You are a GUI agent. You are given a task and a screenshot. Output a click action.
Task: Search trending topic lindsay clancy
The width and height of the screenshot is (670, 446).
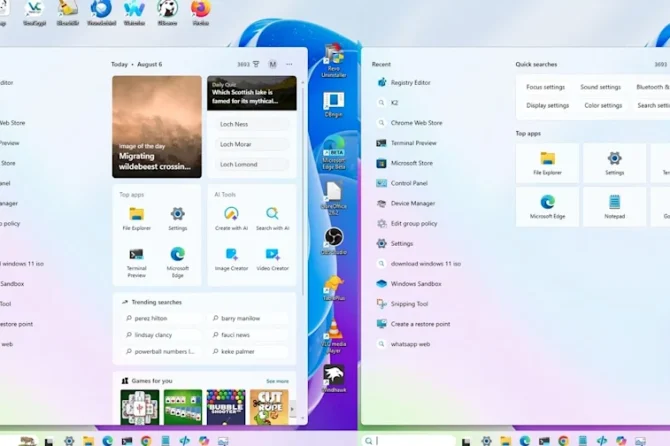click(161, 335)
